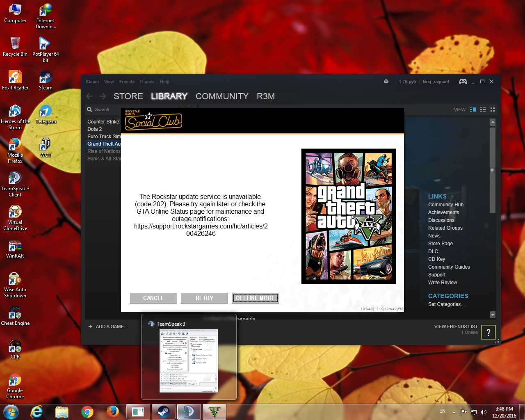Image resolution: width=525 pixels, height=420 pixels.
Task: Click GTA V taskbar button
Action: 215,412
